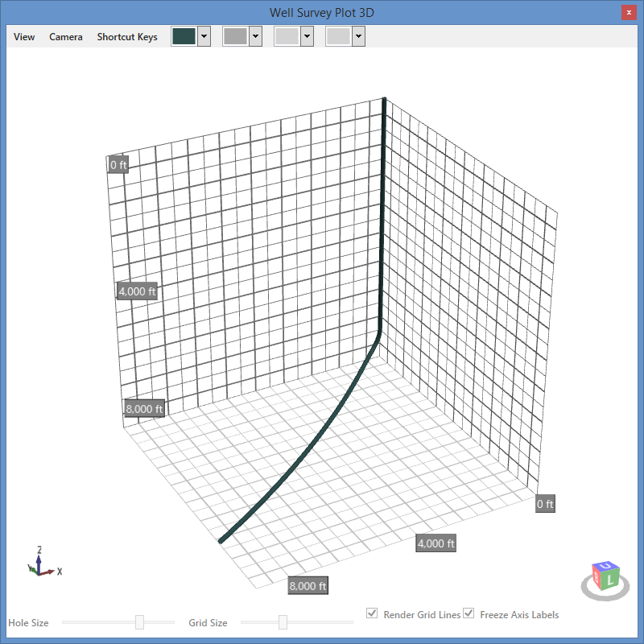Click the medium gray color swatch
Screen dimensions: 644x644
[x=235, y=36]
